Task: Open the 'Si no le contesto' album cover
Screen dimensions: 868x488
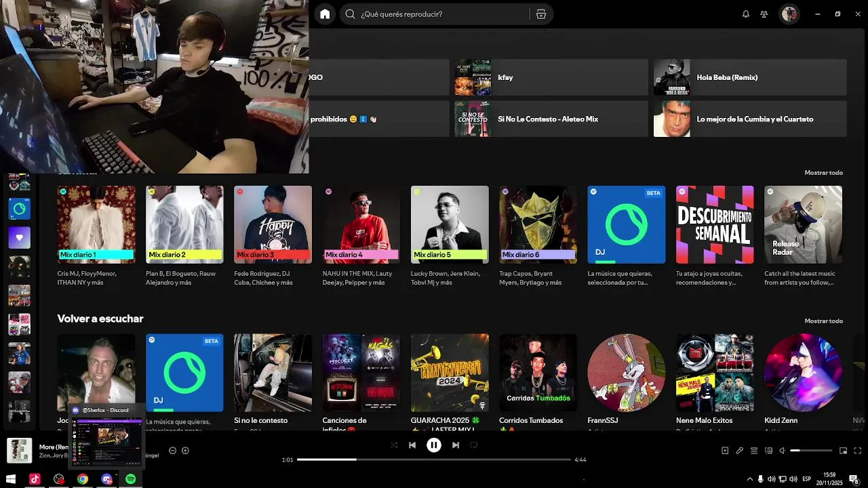Action: click(273, 372)
